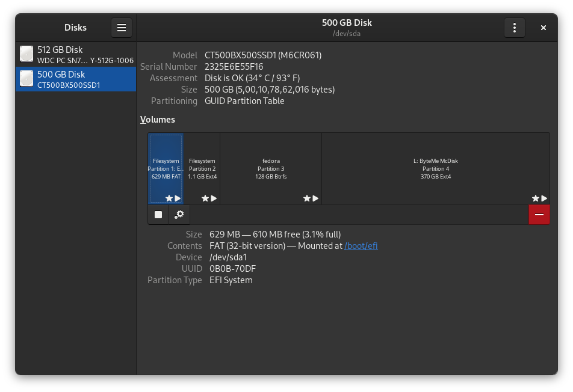Click the star icon on fedora Partition 3
Screen dimensions: 573x392
click(x=306, y=198)
